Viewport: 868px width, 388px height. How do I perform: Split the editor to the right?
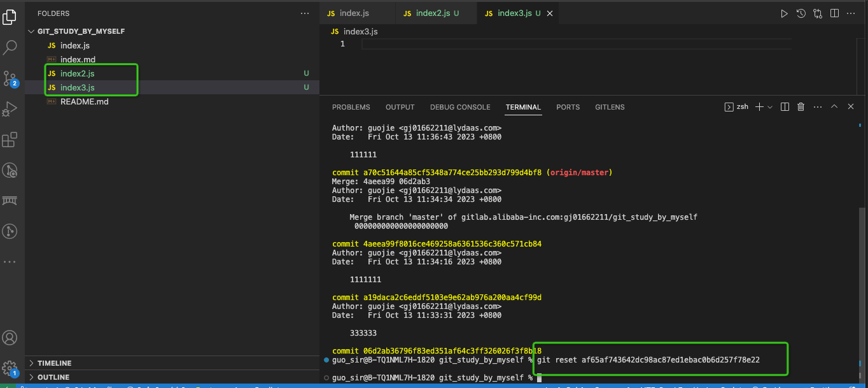[834, 13]
